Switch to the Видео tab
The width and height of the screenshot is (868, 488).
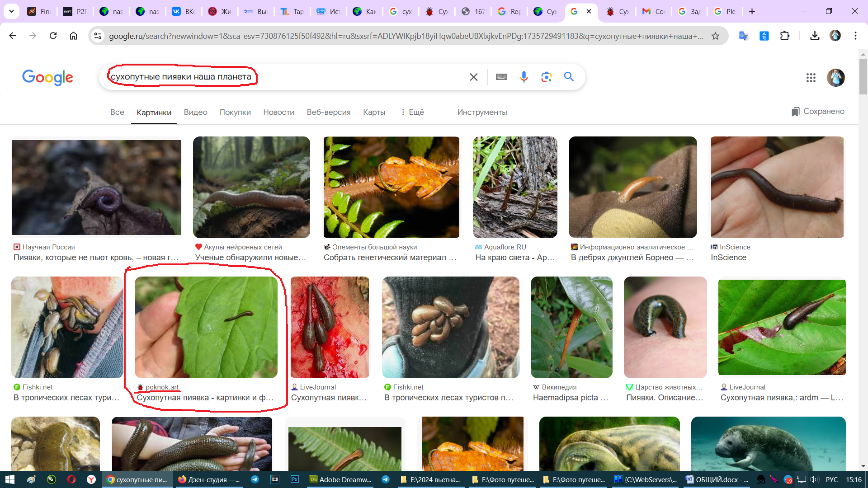click(x=195, y=112)
